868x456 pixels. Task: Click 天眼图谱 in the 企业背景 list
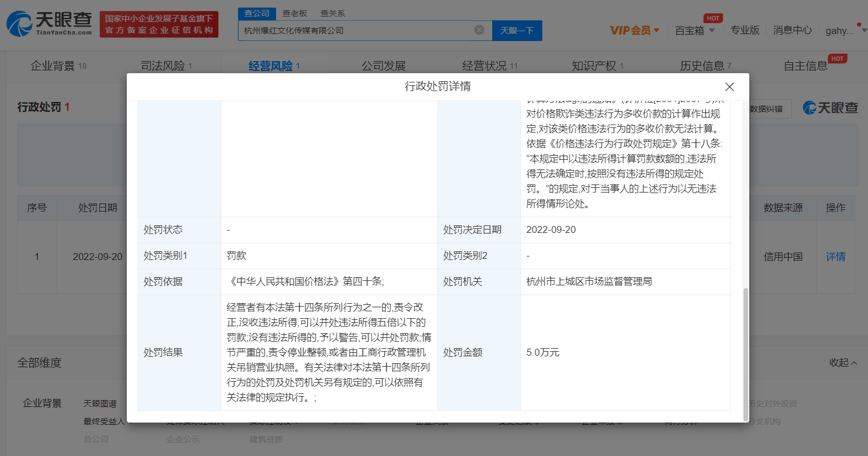100,403
